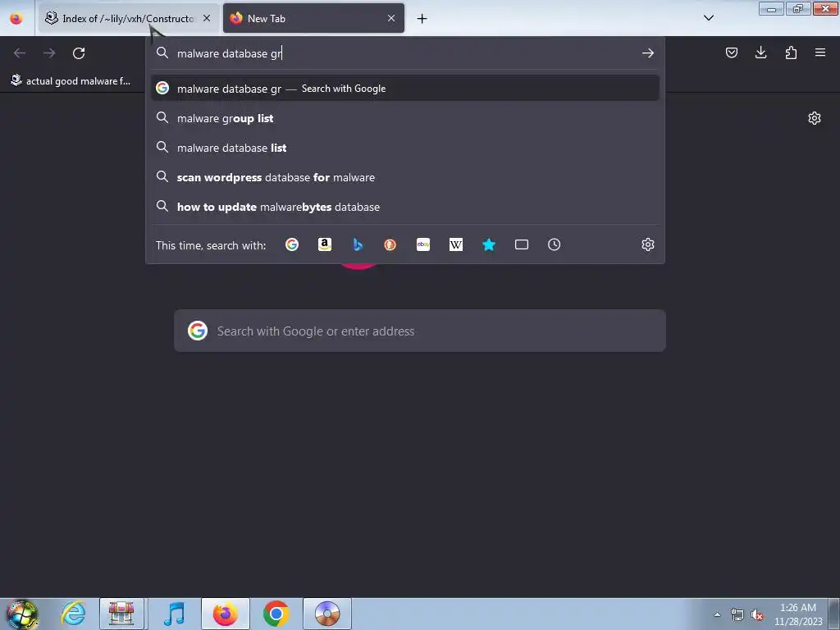Click the muted volume tray icon
This screenshot has width=840, height=630.
[757, 614]
